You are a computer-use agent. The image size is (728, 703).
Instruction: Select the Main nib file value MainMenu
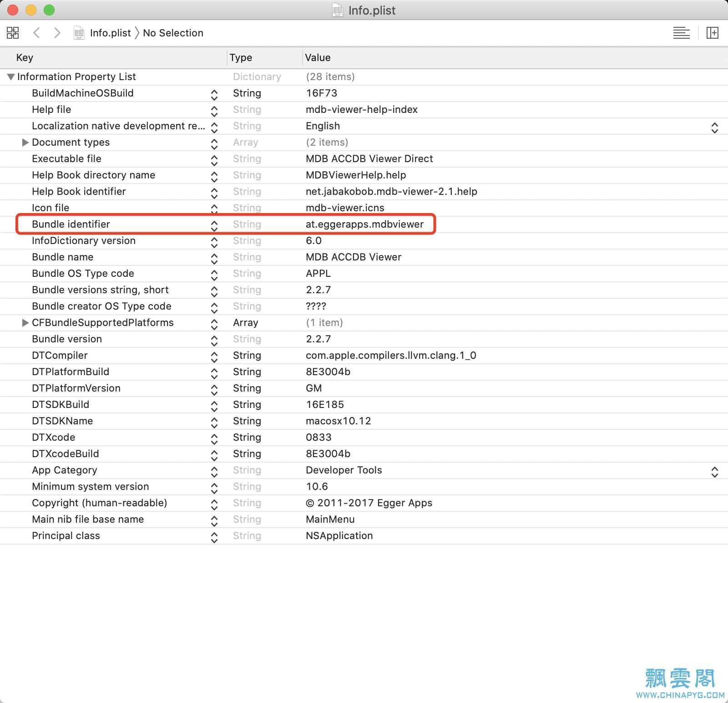point(330,519)
